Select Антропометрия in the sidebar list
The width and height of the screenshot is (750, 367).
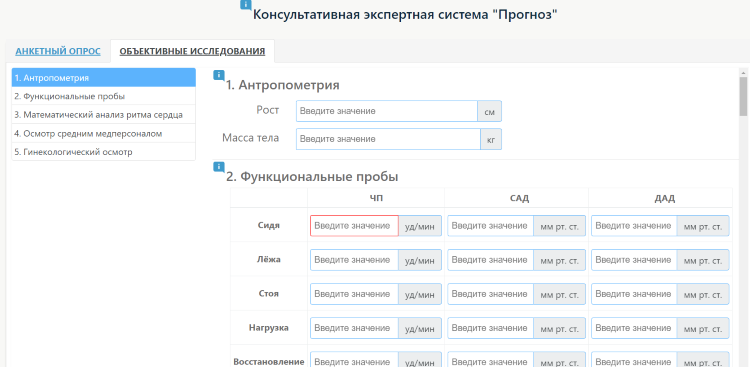pyautogui.click(x=104, y=78)
